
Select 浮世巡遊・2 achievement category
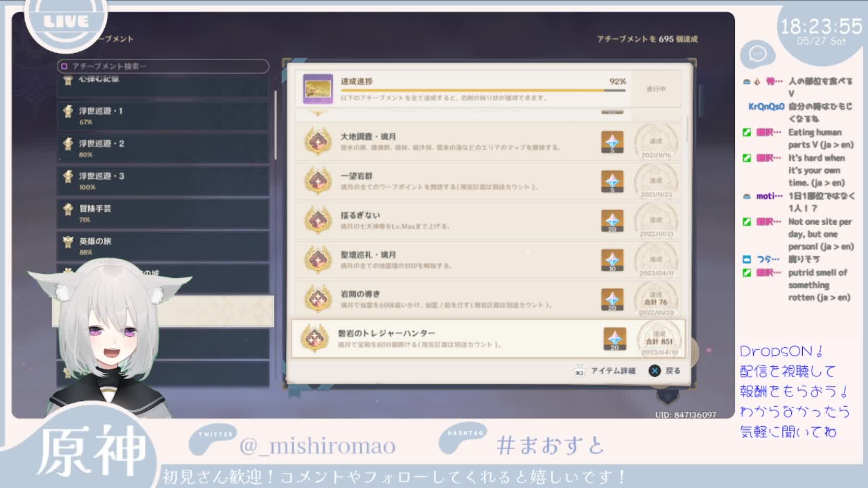pyautogui.click(x=163, y=149)
